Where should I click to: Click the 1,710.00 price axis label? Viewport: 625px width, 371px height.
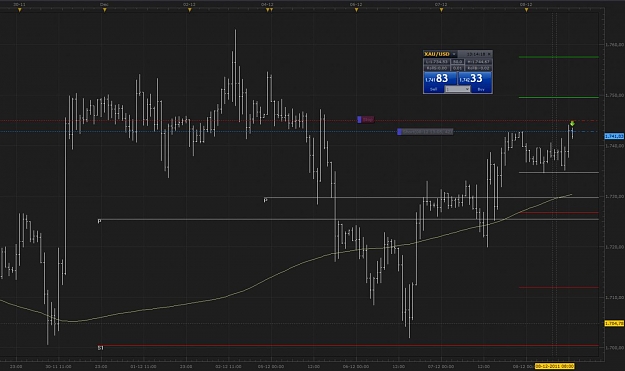tap(614, 297)
